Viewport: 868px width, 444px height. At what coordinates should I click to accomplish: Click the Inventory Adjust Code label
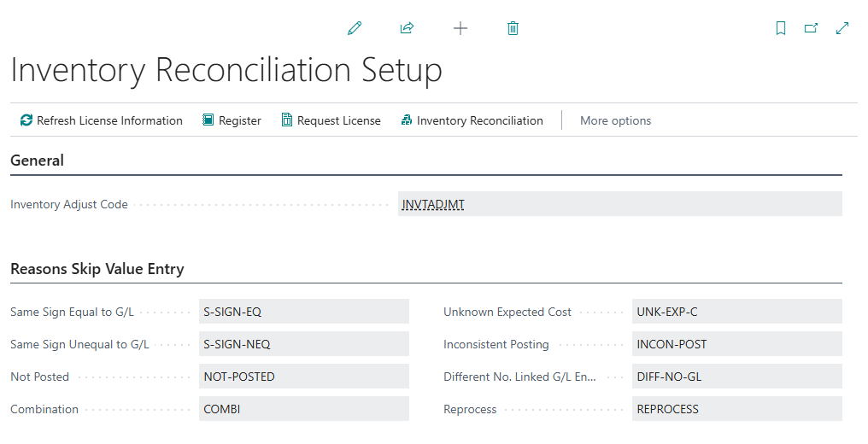coord(69,204)
